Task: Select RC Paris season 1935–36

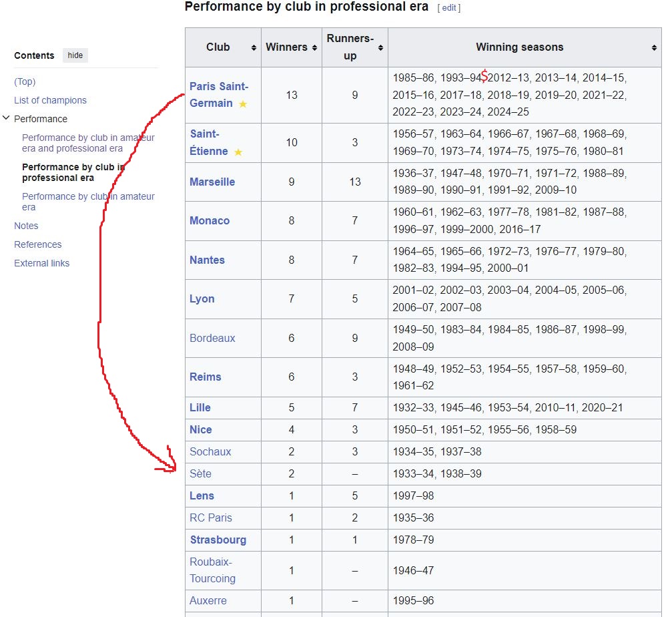Action: tap(413, 518)
